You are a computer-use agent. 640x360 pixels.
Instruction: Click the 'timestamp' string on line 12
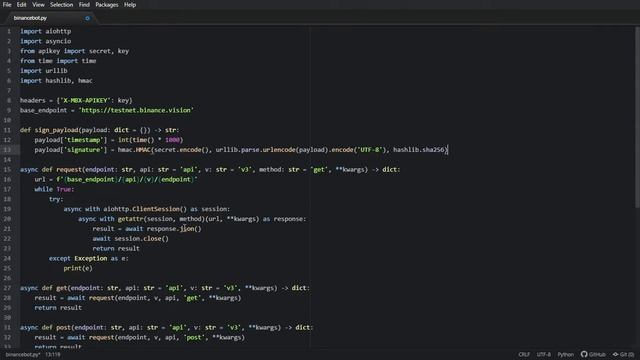click(x=84, y=140)
